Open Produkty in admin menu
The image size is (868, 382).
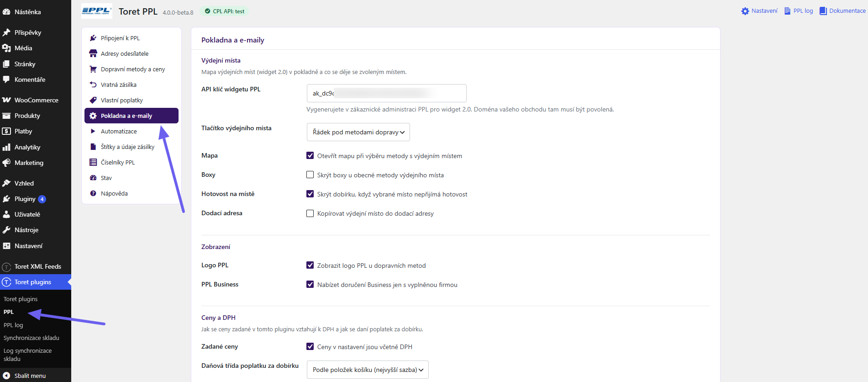point(36,116)
